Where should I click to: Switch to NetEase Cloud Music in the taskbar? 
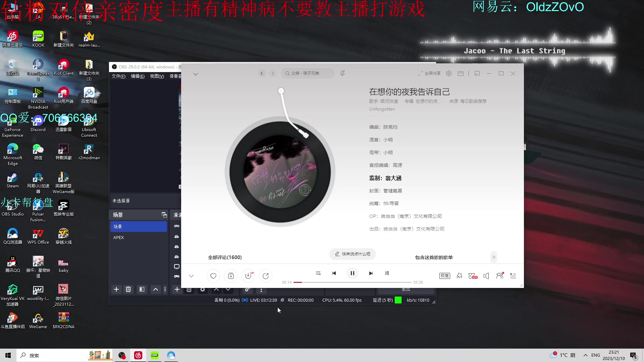(x=138, y=355)
